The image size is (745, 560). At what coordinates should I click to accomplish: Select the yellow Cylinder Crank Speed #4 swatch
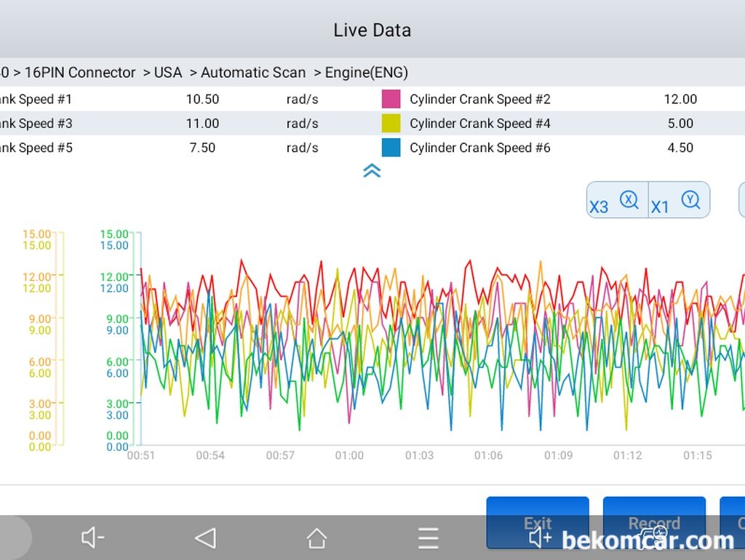391,123
